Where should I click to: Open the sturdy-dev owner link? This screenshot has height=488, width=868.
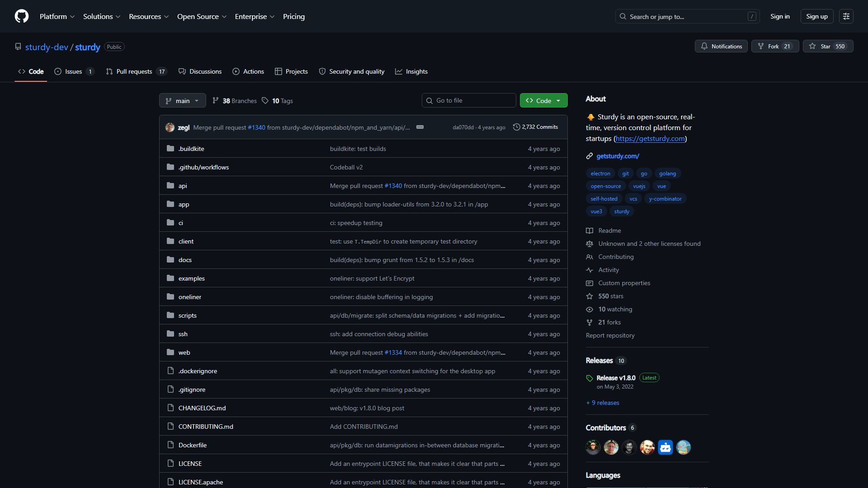tap(47, 47)
